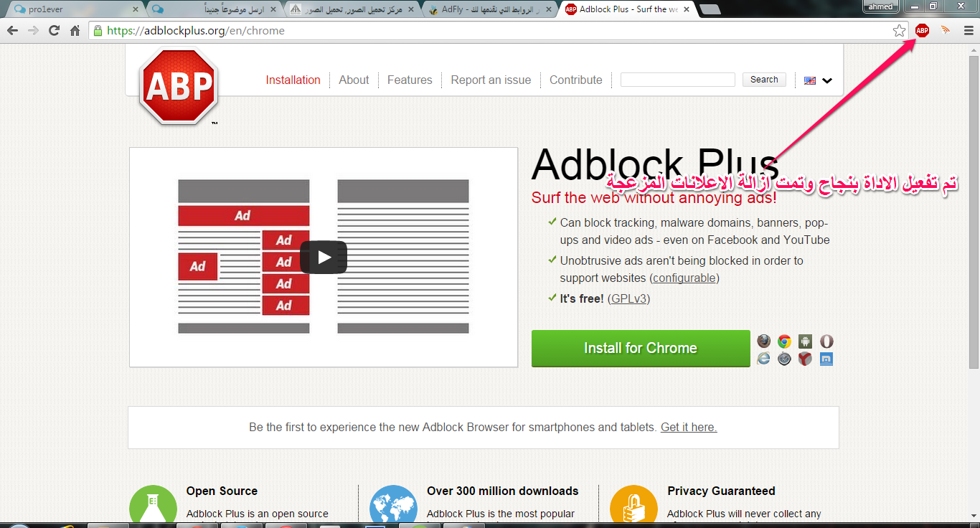Click the Maxthon browser icon
Image resolution: width=980 pixels, height=528 pixels.
[x=826, y=359]
